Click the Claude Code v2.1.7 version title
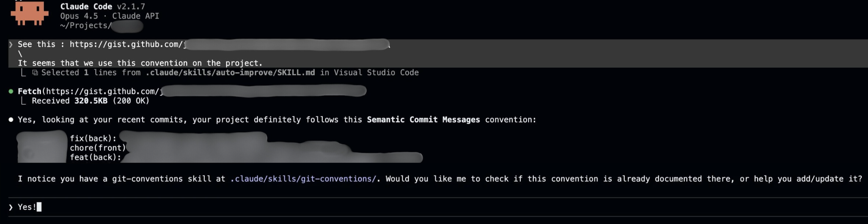This screenshot has height=224, width=868. click(x=103, y=6)
